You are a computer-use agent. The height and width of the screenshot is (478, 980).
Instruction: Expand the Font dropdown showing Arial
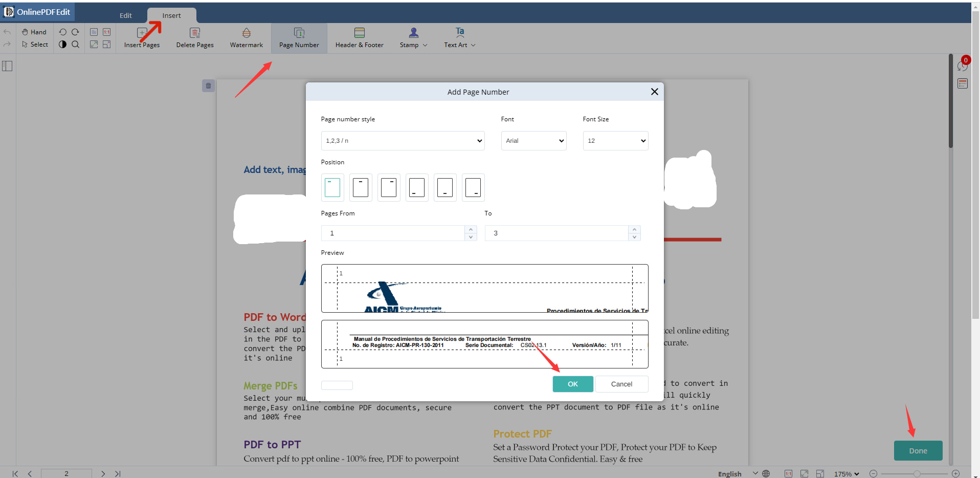[533, 141]
